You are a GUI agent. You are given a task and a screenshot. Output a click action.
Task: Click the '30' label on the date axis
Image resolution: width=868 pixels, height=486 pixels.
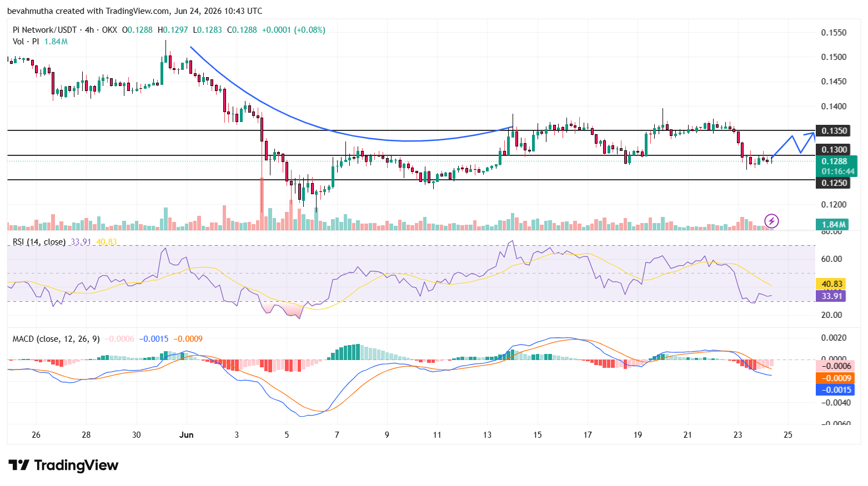[137, 435]
